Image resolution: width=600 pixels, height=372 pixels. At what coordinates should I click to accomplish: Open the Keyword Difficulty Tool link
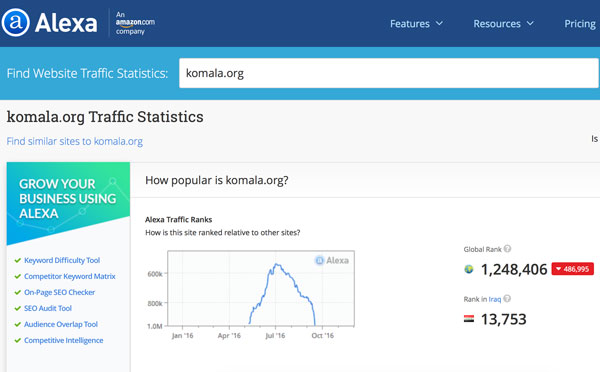pos(62,260)
